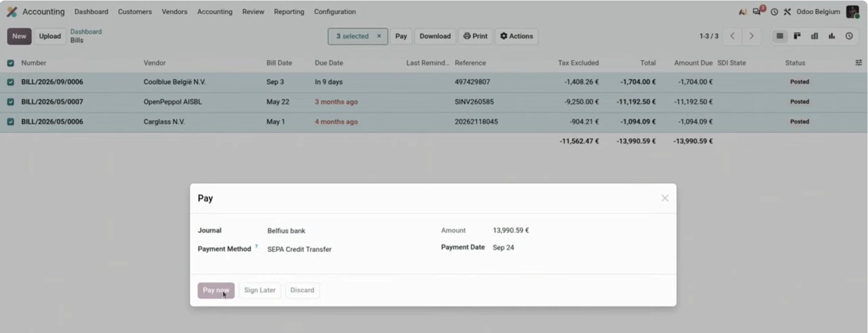This screenshot has height=333, width=868.
Task: Uncheck the BILL/2026/05/0007 row checkbox
Action: click(10, 102)
